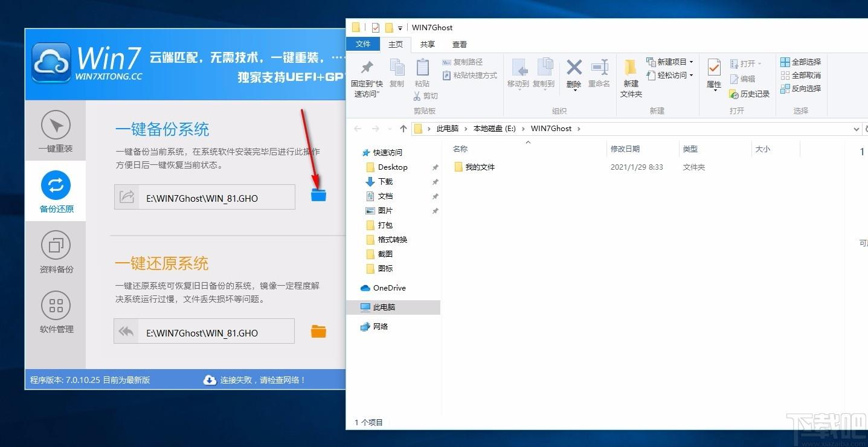Screen dimensions: 868x447
Task: Click the 粘贴 icon in the ribbon
Action: click(422, 67)
